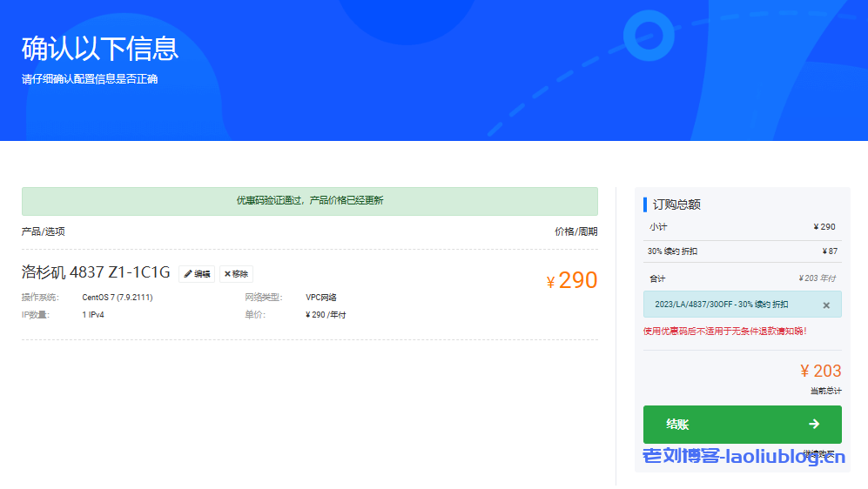Remove the 2023/LA/4837/30OFF promo code
Viewport: 868px width, 489px height.
[x=825, y=305]
